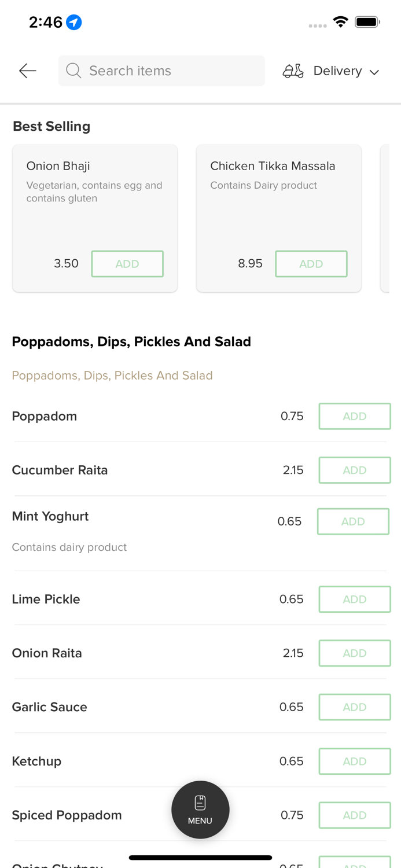Tap the Wi-Fi status icon

coord(341,22)
